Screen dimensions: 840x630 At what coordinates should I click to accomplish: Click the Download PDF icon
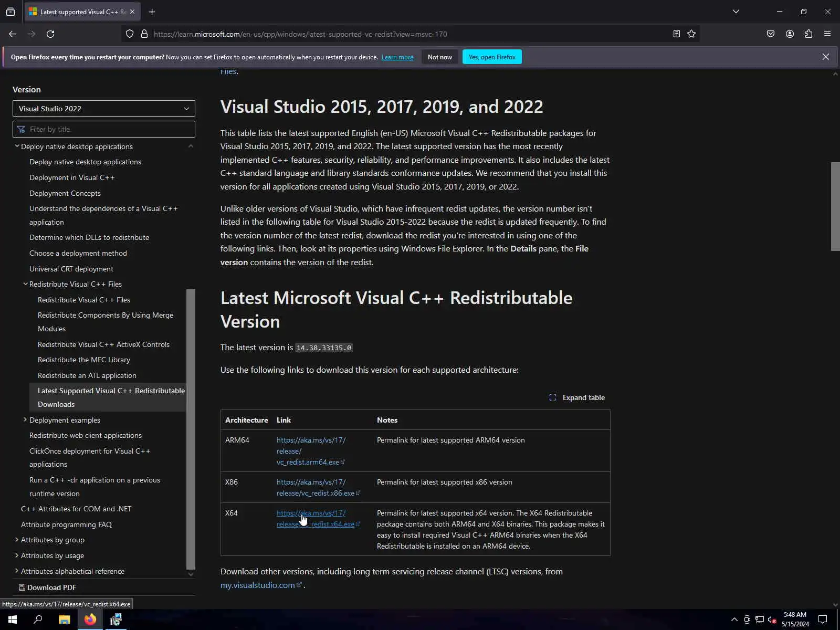(x=22, y=587)
